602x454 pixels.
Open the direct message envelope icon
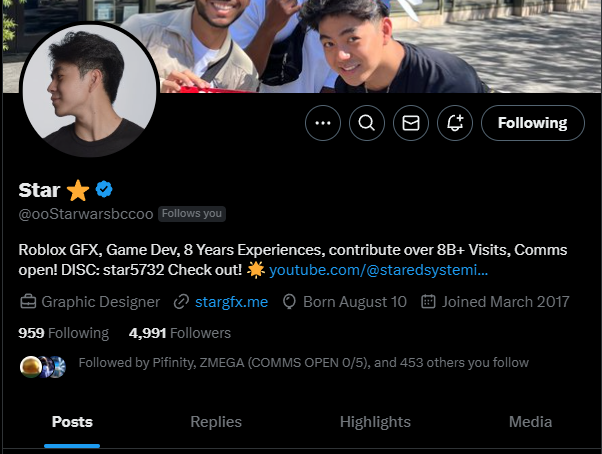pyautogui.click(x=411, y=123)
